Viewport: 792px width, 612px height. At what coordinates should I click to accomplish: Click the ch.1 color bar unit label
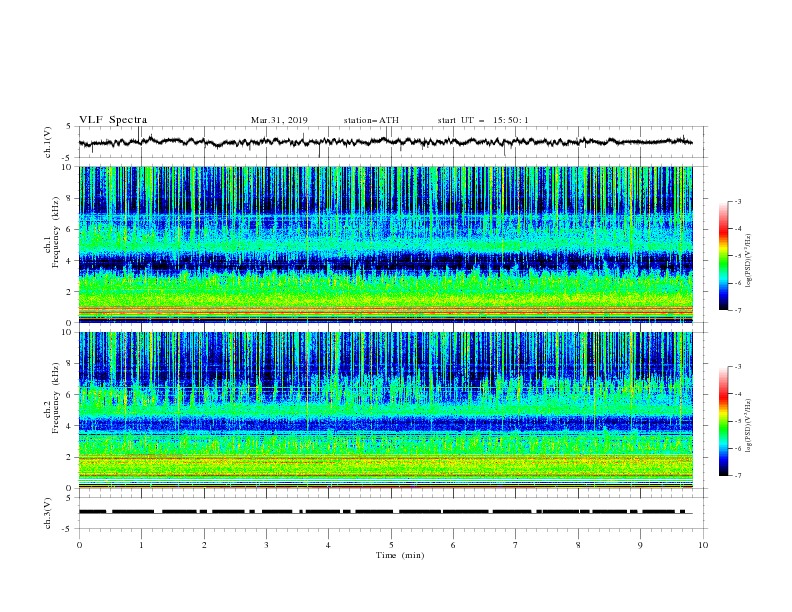click(x=749, y=261)
